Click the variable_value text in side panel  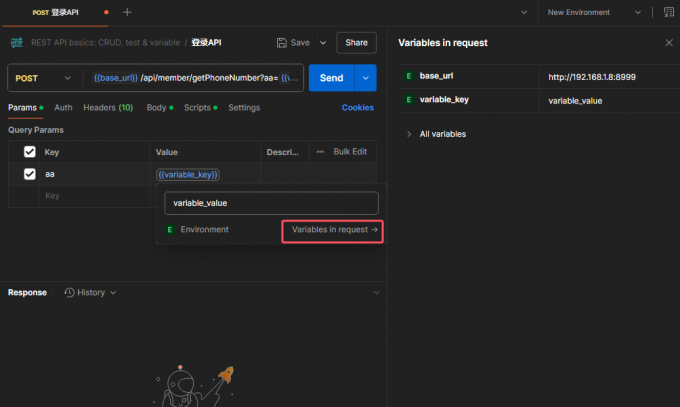pyautogui.click(x=575, y=101)
